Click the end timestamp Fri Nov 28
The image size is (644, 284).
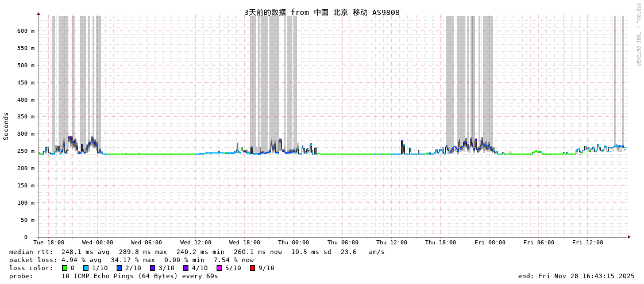(576, 276)
